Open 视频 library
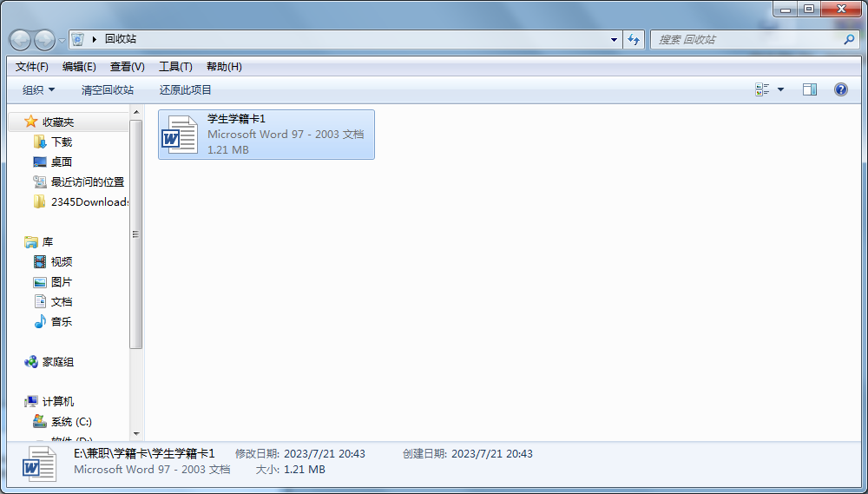 coord(62,262)
